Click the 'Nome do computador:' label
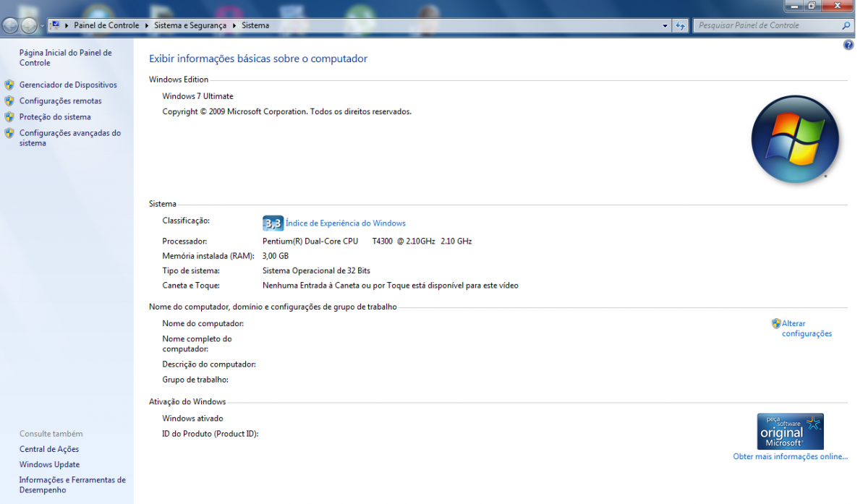The image size is (868, 504). tap(203, 323)
